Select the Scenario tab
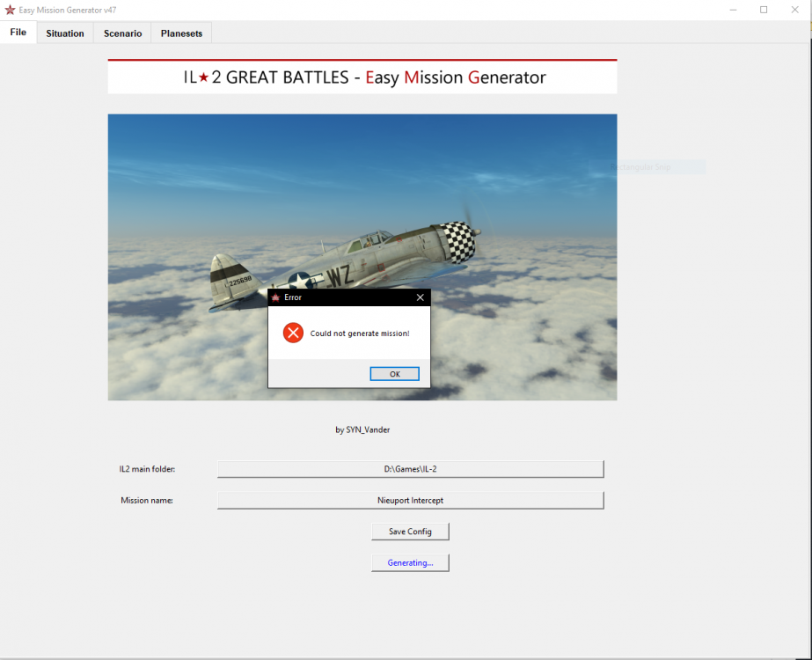 122,33
